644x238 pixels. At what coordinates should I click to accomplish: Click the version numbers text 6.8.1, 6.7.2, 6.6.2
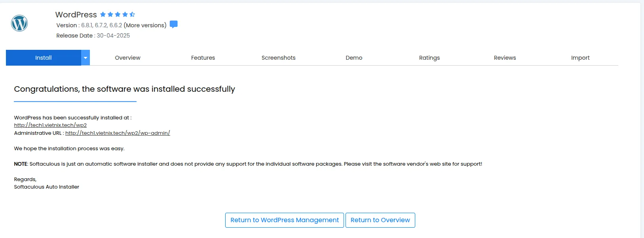(x=102, y=25)
